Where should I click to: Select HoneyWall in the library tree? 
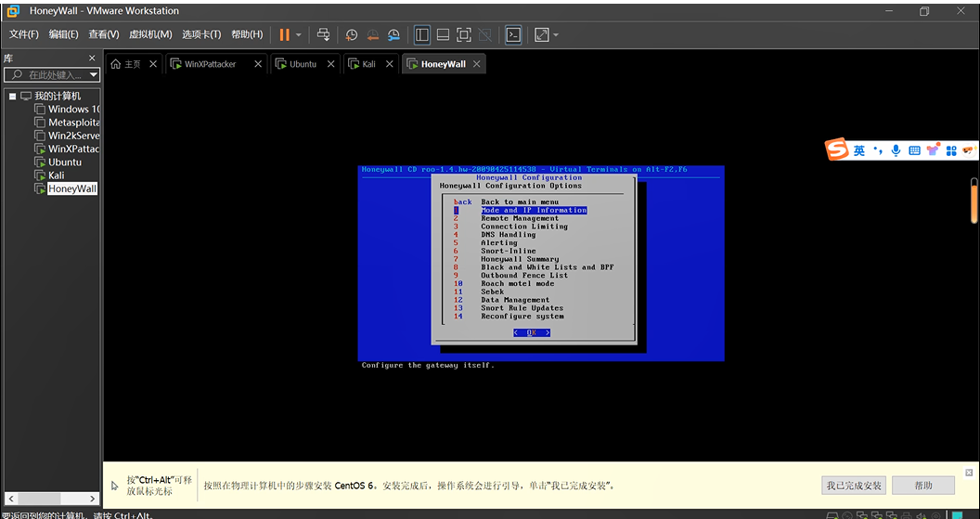66,188
